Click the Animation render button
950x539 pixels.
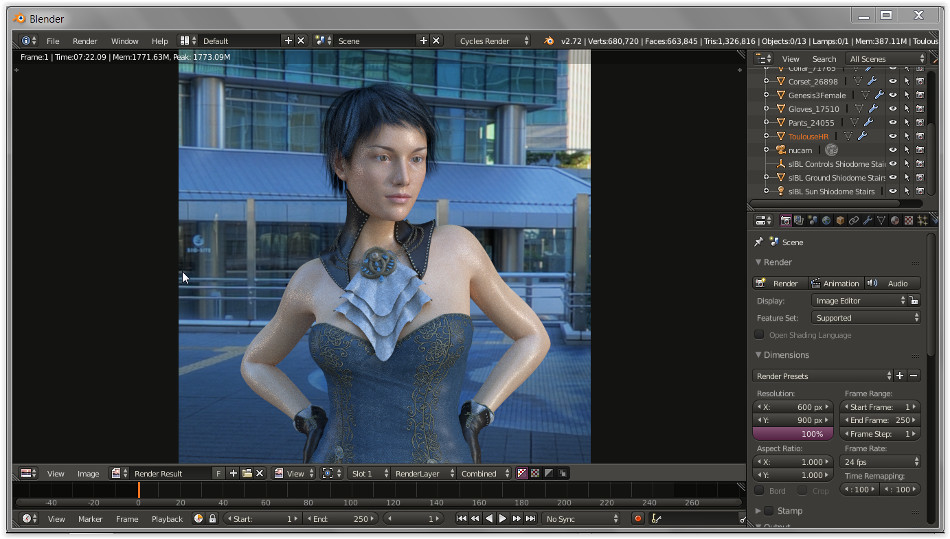pos(835,283)
